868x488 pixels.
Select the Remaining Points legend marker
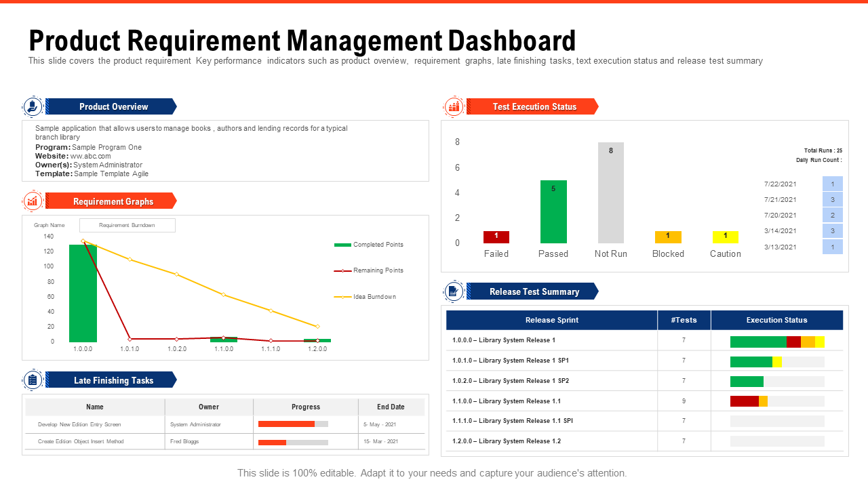342,270
